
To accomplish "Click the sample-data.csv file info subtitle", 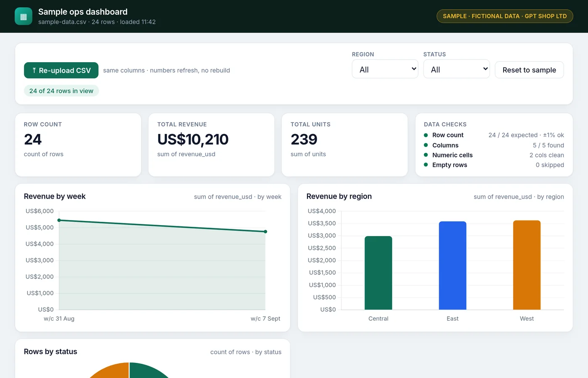I will point(97,22).
